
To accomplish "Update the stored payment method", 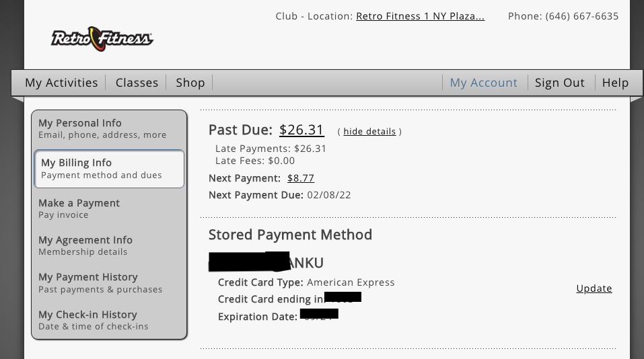I will coord(594,288).
